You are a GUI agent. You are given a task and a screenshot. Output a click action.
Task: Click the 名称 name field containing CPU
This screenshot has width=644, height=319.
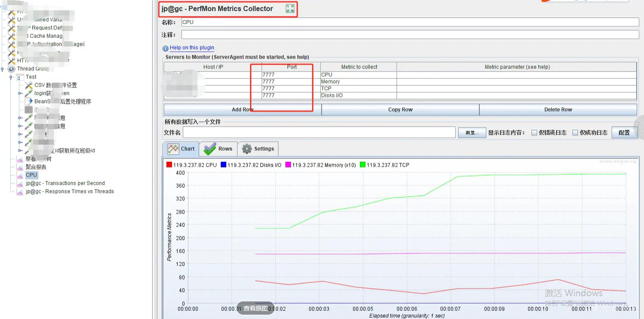tap(410, 22)
